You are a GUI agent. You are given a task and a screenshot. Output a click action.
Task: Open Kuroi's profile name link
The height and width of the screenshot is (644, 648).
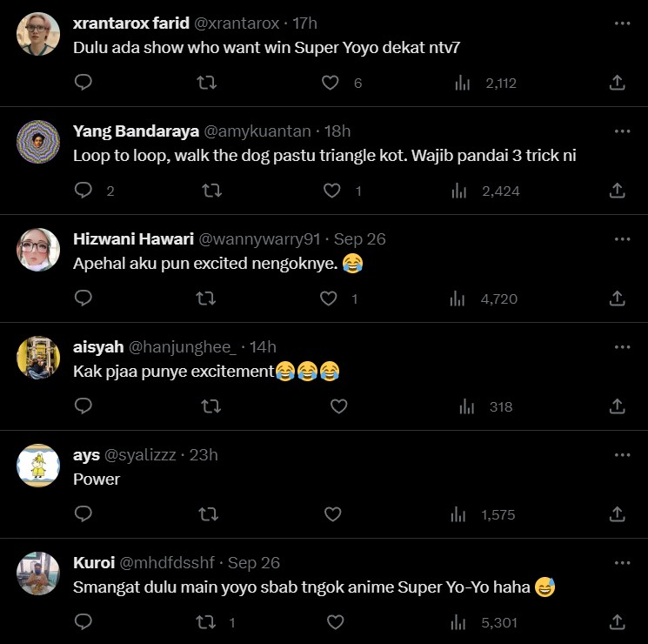click(x=93, y=563)
